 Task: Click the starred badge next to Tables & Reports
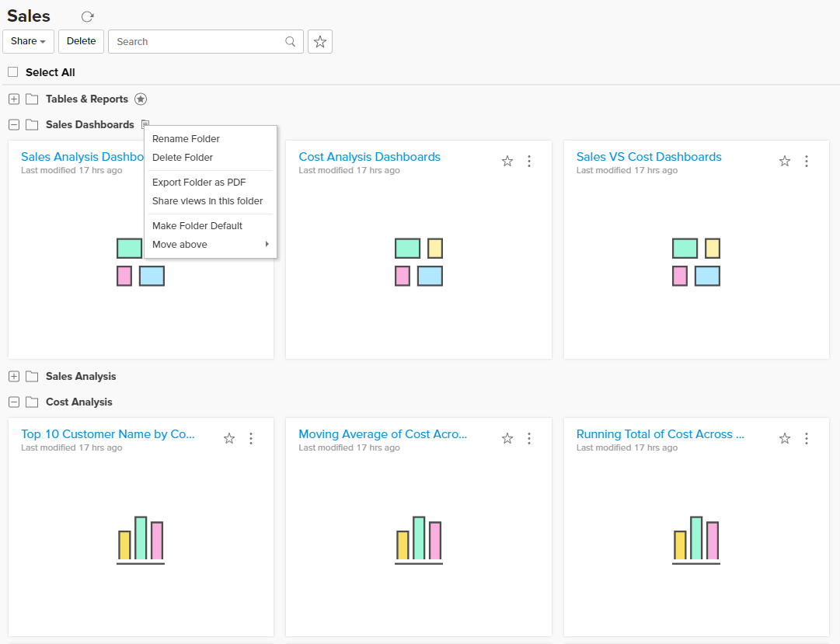click(x=141, y=99)
